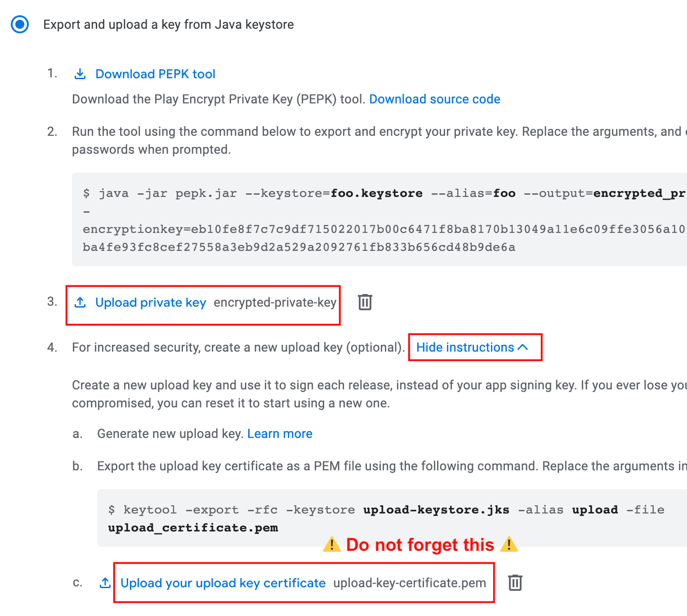
Task: Delete upload-key-certificate.pem using its trash icon
Action: click(515, 583)
